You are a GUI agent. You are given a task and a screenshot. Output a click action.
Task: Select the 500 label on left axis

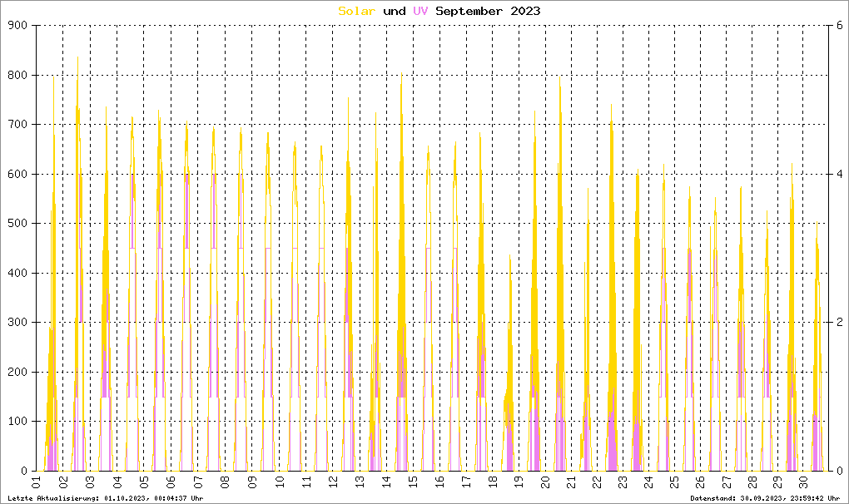[18, 224]
